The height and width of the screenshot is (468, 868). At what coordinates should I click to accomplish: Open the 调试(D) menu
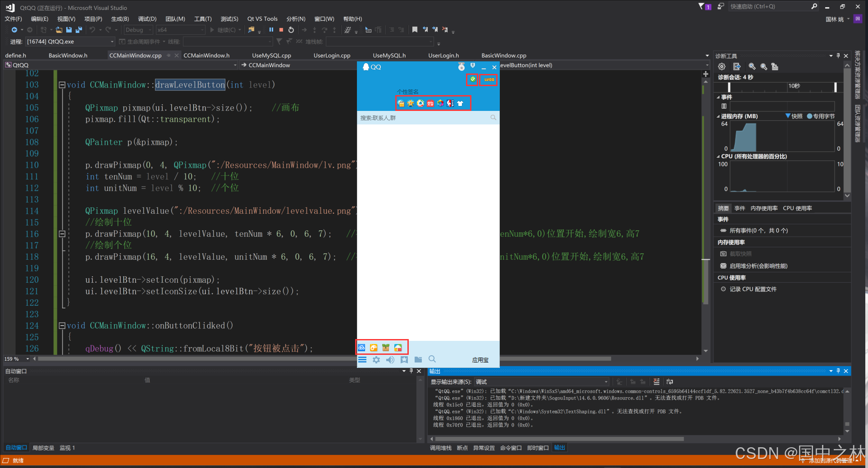coord(147,19)
